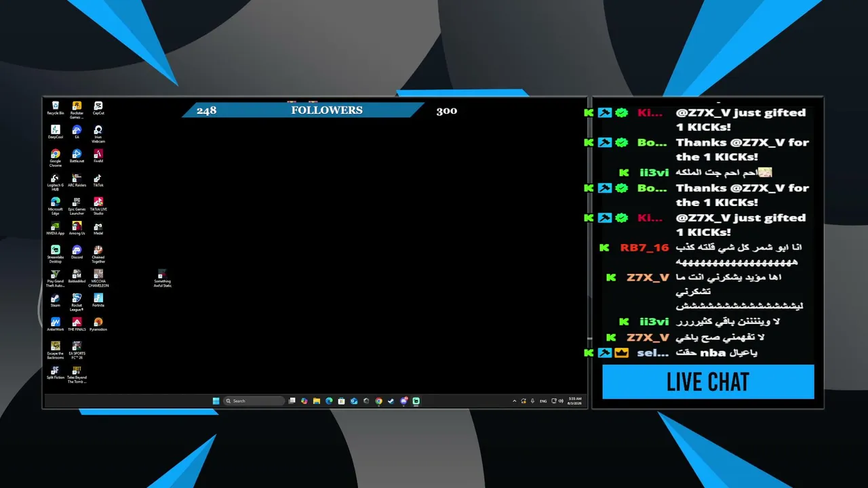Select the Microsoft Edge desktop icon
Image resolution: width=868 pixels, height=488 pixels.
pyautogui.click(x=56, y=206)
